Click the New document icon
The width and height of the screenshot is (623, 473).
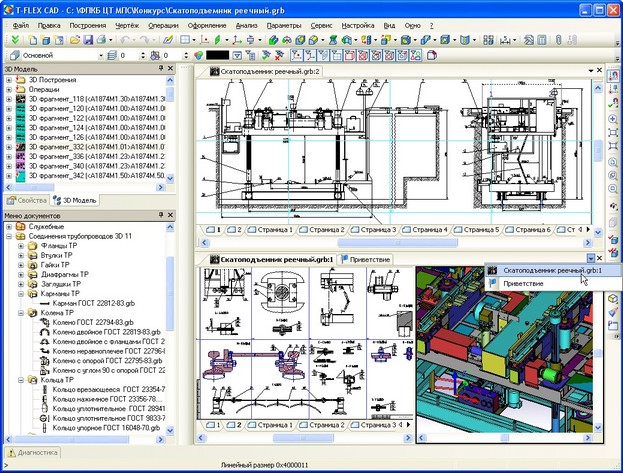[x=33, y=40]
